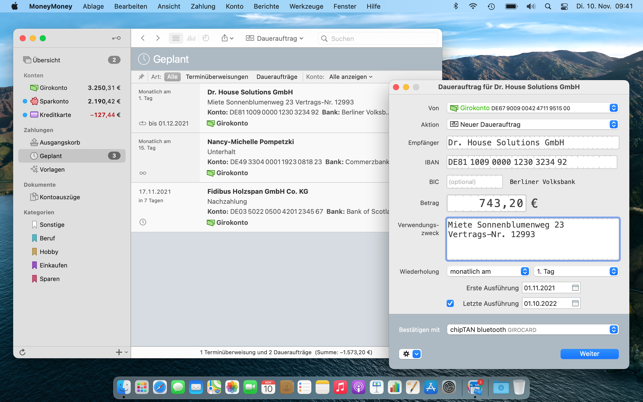Open the Ansicht menu
Viewport: 643px width, 402px height.
169,6
